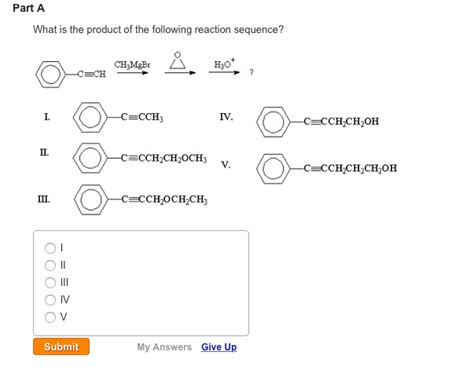Viewport: 474px width, 392px height.
Task: Click the epoxide reagent structure
Action: click(x=178, y=61)
